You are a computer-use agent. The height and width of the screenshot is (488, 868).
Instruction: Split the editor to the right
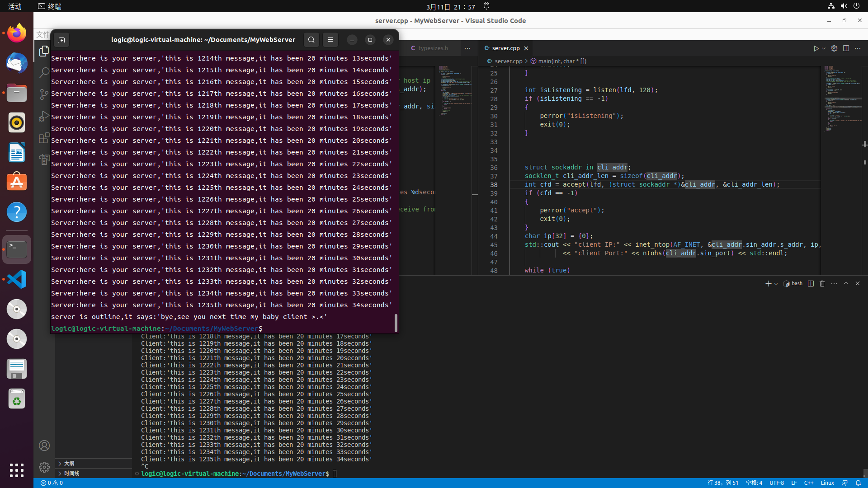pos(846,48)
